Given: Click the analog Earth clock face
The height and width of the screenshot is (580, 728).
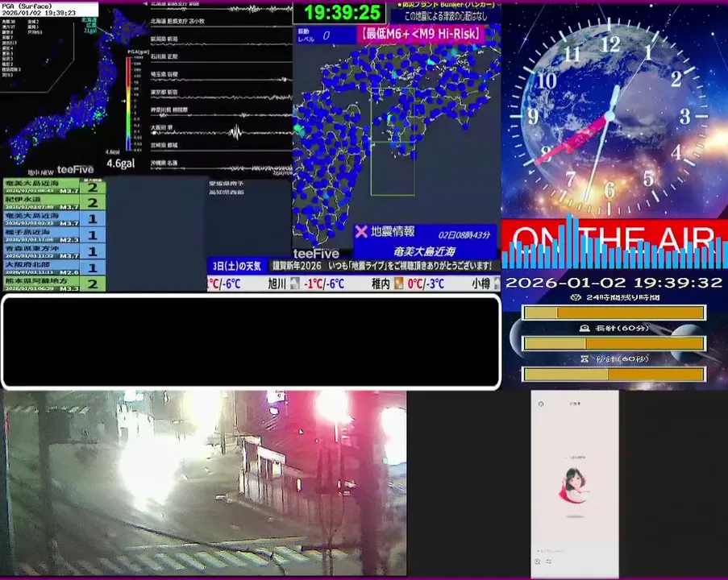Looking at the screenshot, I should pos(609,115).
